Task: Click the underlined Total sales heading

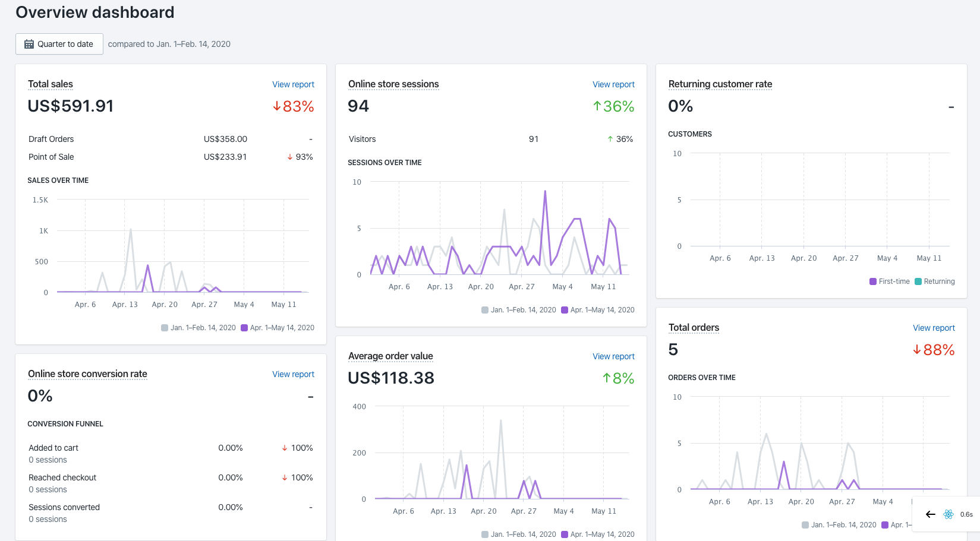Action: click(x=50, y=84)
